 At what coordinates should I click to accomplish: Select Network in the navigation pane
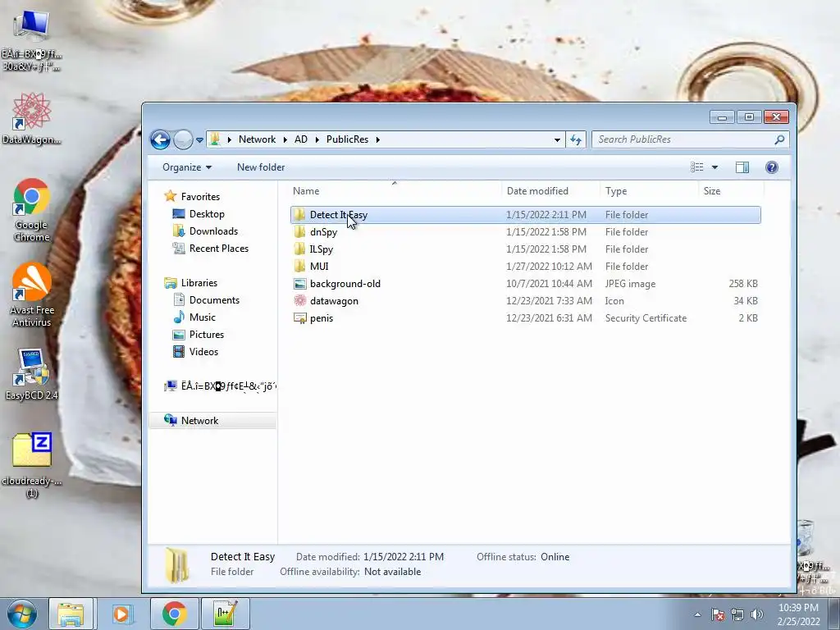tap(199, 421)
